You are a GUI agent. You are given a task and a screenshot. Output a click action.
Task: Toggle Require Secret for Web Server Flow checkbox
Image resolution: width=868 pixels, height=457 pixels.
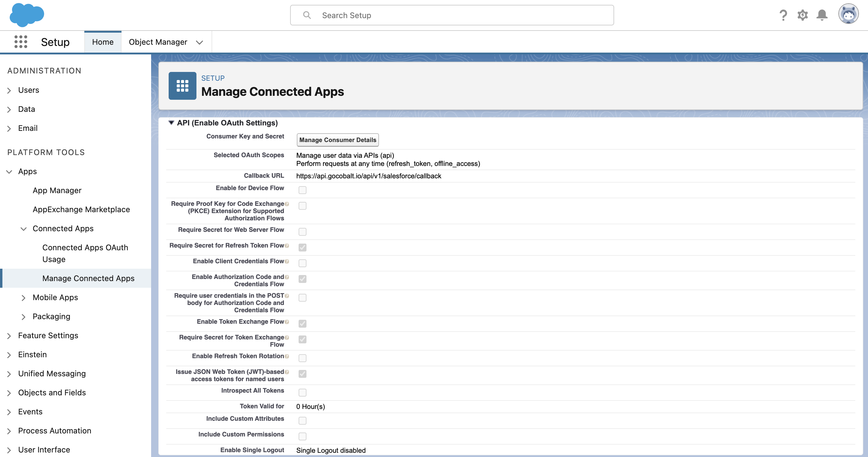point(302,232)
